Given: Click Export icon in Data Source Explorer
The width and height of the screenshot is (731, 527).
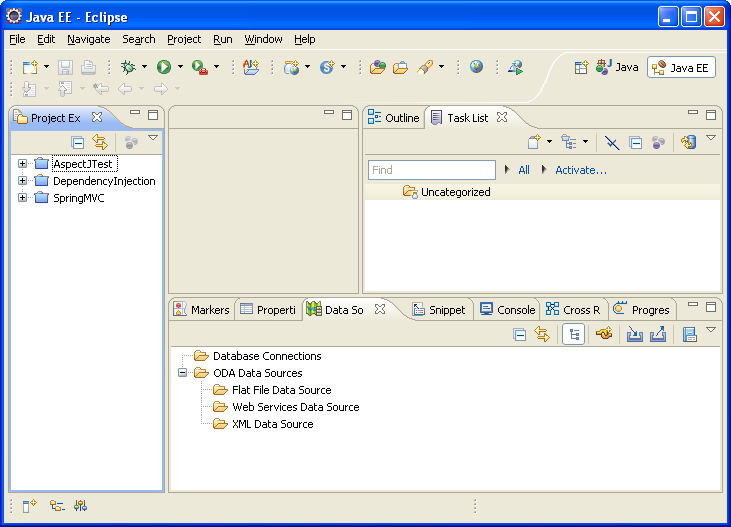Looking at the screenshot, I should pyautogui.click(x=657, y=335).
